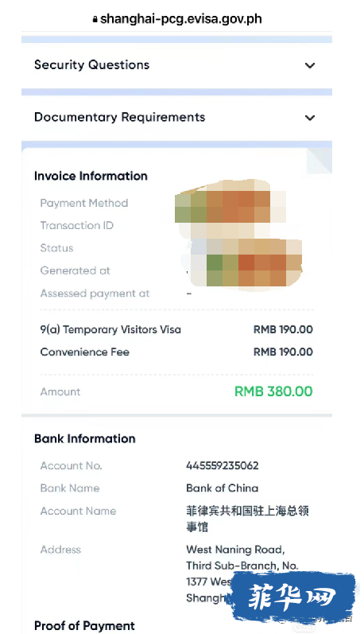Viewport: 364px width, 634px height.
Task: Select the account number 445559235062
Action: 223,465
